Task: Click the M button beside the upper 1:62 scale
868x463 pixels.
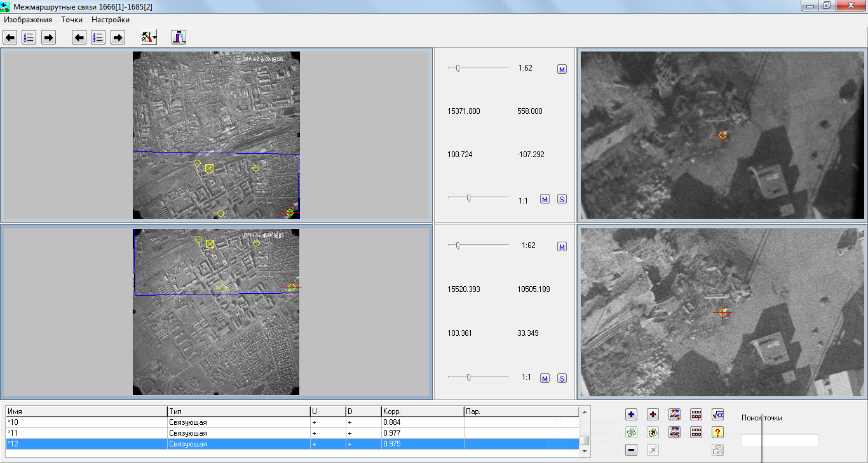Action: point(562,69)
